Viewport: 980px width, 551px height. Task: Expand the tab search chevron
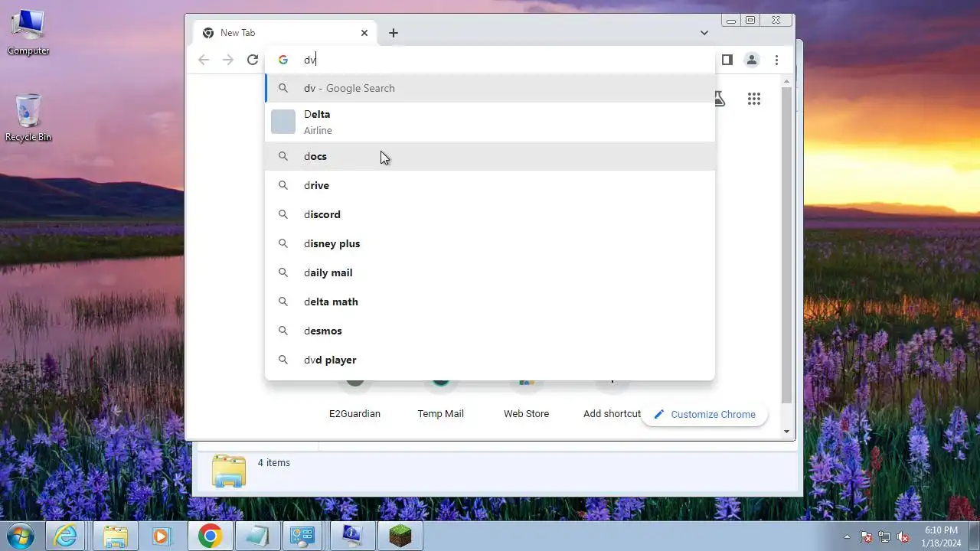point(704,33)
